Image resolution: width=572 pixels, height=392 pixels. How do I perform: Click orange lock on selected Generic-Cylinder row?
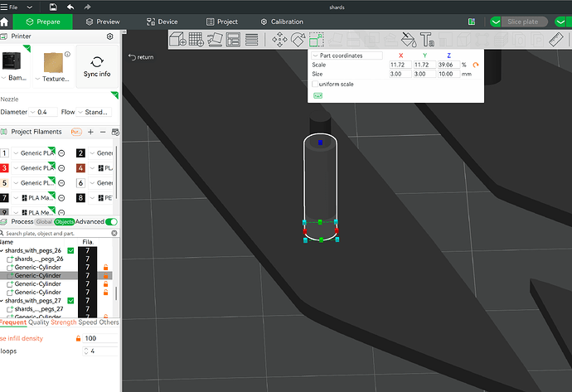pyautogui.click(x=106, y=276)
